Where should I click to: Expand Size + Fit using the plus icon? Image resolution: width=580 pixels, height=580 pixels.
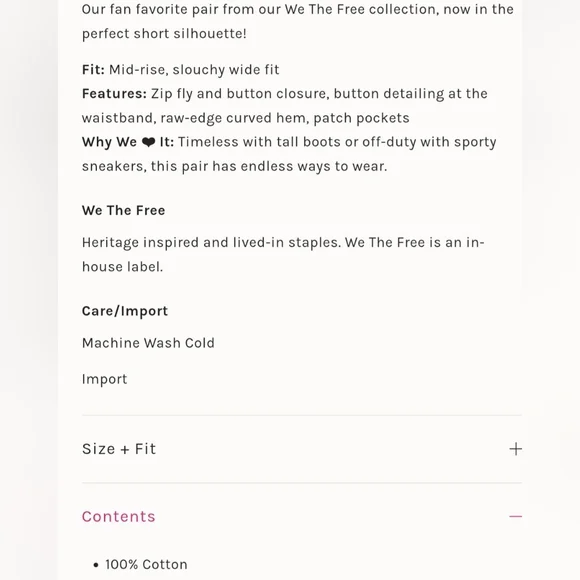[515, 449]
